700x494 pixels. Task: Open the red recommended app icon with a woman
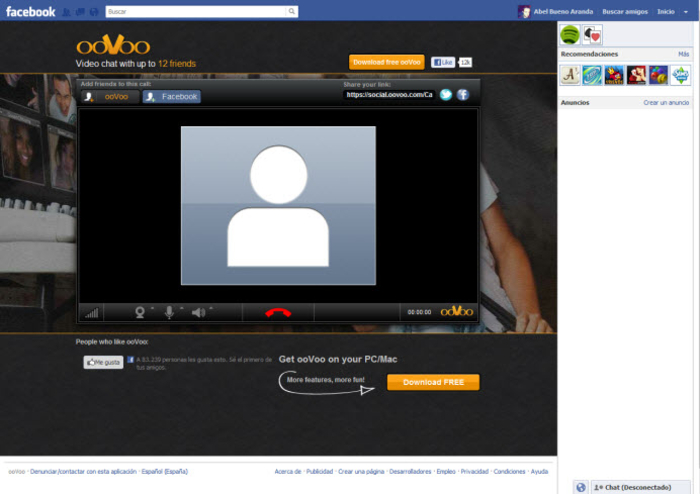(x=636, y=75)
